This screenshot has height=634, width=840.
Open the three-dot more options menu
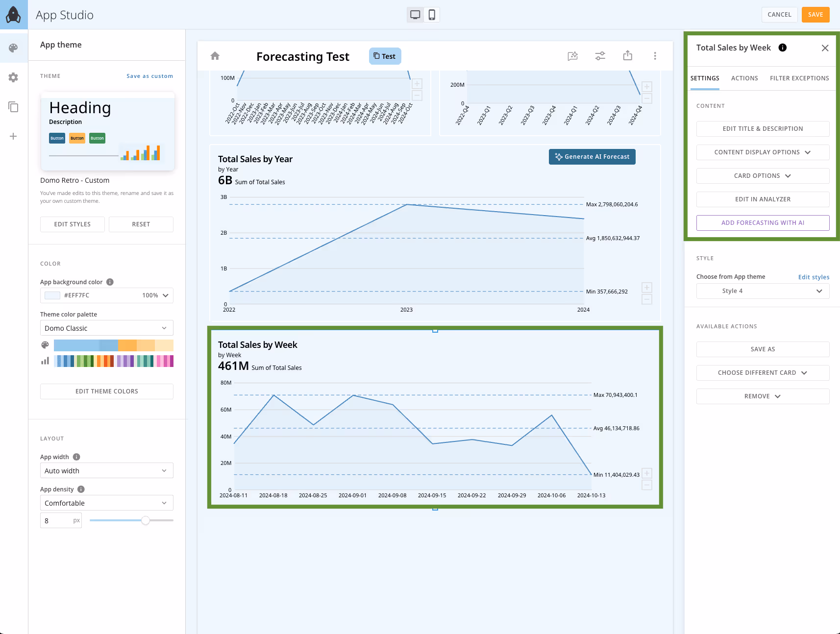(x=655, y=56)
